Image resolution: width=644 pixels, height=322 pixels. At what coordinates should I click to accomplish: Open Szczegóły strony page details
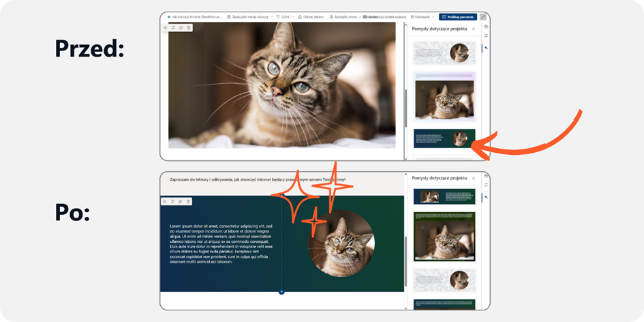coord(343,17)
